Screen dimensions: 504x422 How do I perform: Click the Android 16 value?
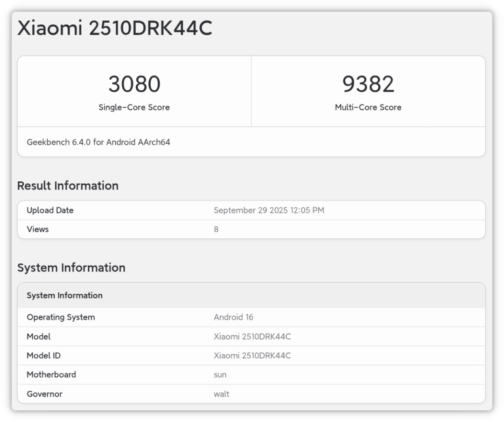233,318
